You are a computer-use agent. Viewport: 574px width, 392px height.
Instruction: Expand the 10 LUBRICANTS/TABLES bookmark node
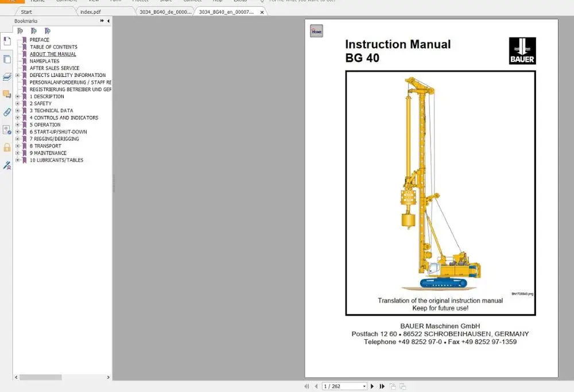coord(18,160)
